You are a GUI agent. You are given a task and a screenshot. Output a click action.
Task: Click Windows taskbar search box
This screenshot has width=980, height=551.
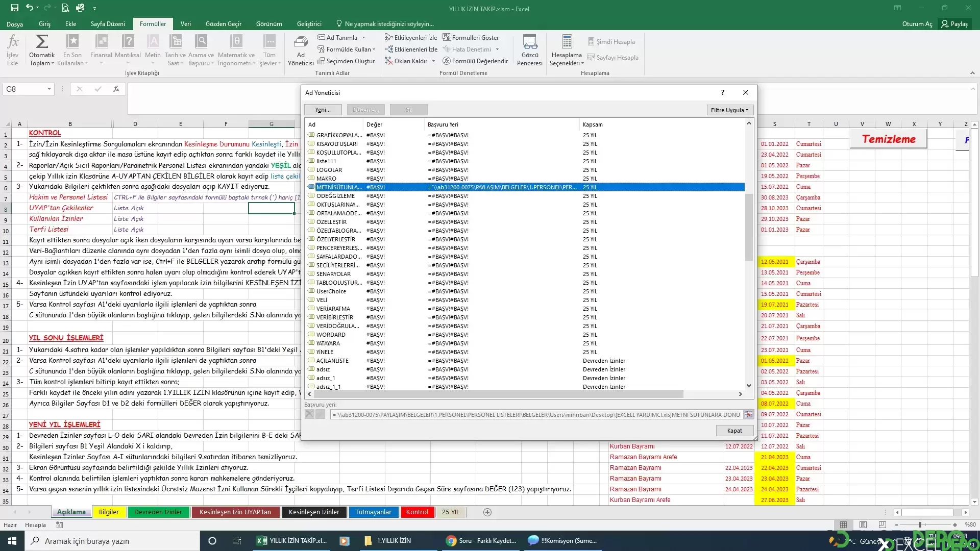(112, 541)
